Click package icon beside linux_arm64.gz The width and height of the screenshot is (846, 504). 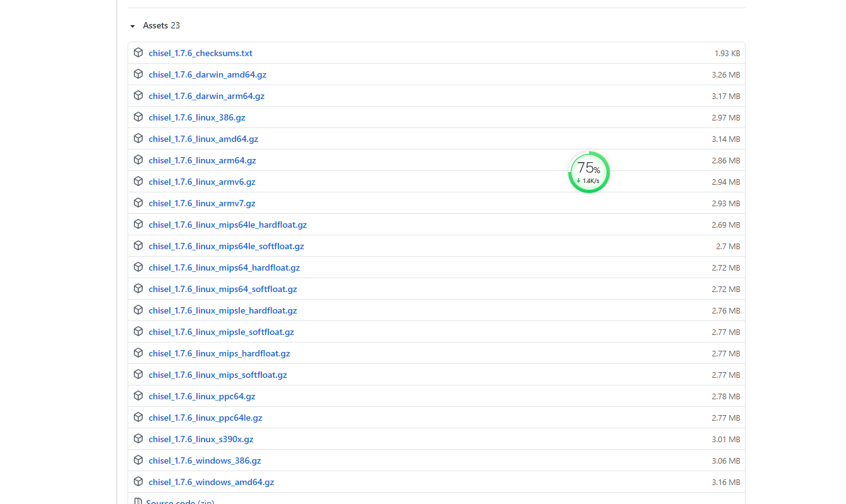tap(138, 160)
